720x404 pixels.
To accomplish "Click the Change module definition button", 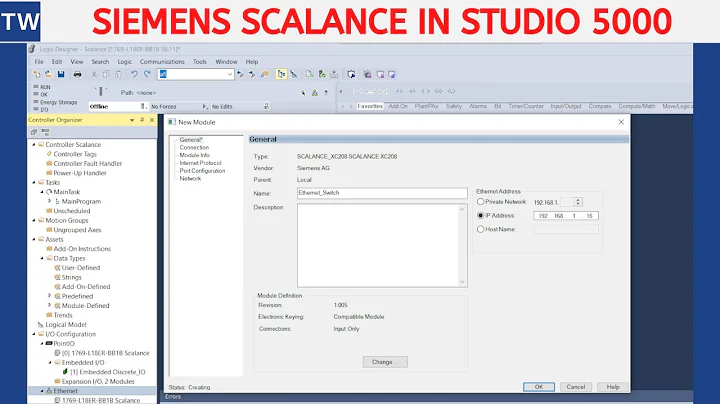I will click(x=385, y=362).
